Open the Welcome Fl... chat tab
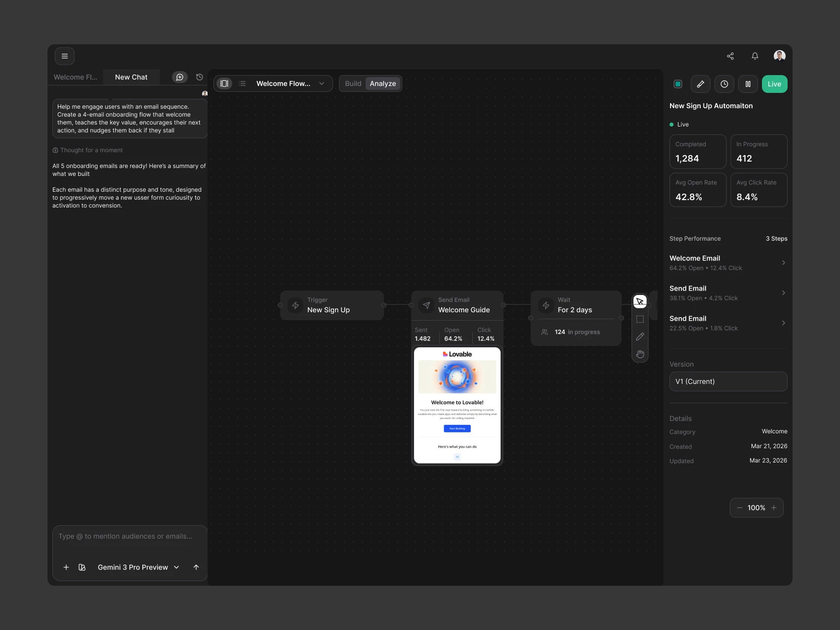 (76, 77)
